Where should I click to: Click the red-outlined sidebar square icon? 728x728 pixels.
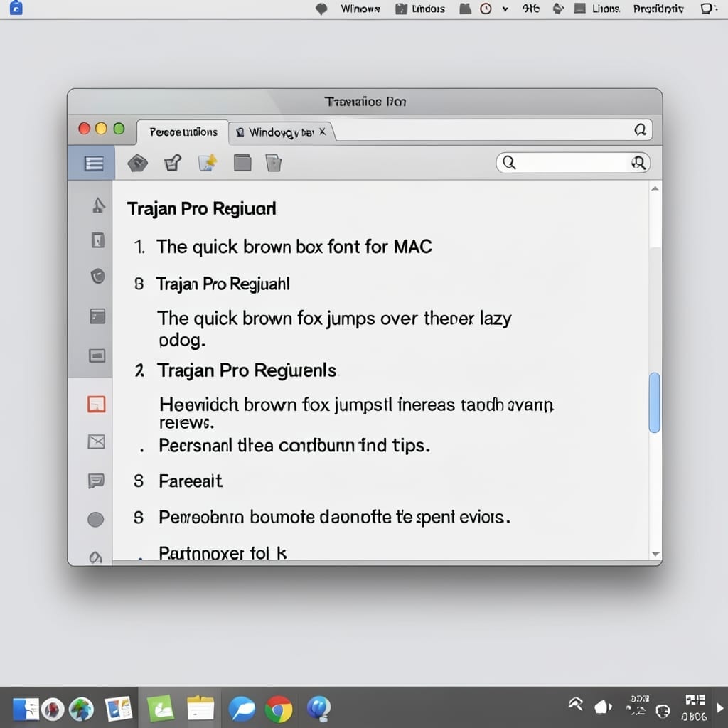[x=97, y=404]
